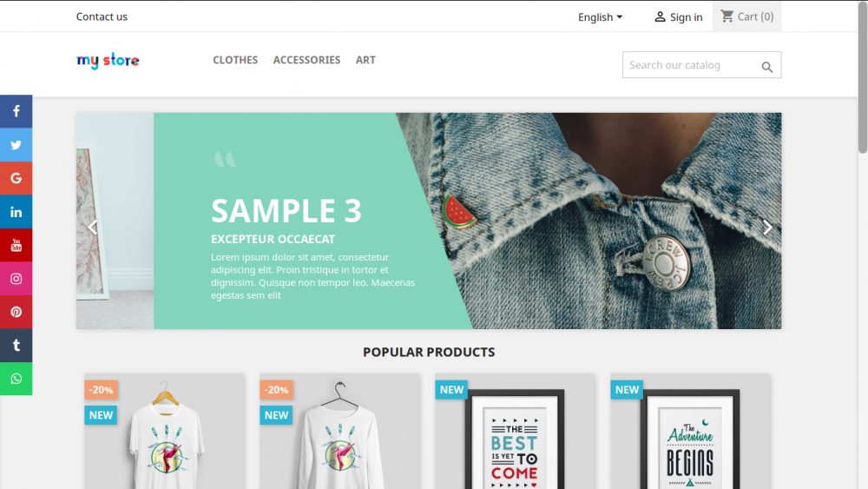
Task: Click the Tumblr share icon
Action: (x=16, y=346)
